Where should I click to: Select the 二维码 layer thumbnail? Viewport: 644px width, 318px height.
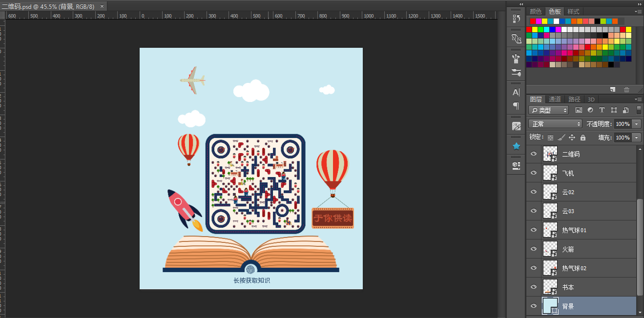click(550, 154)
